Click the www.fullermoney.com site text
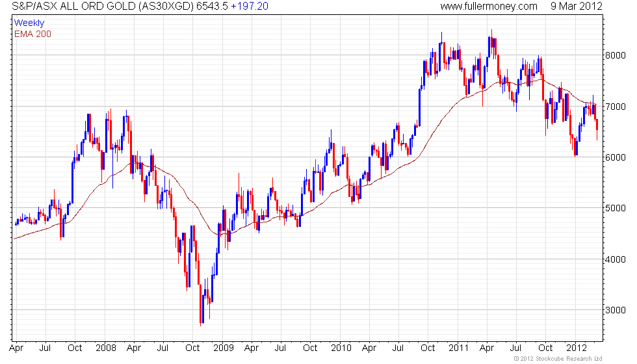The width and height of the screenshot is (637, 364). 489,6
